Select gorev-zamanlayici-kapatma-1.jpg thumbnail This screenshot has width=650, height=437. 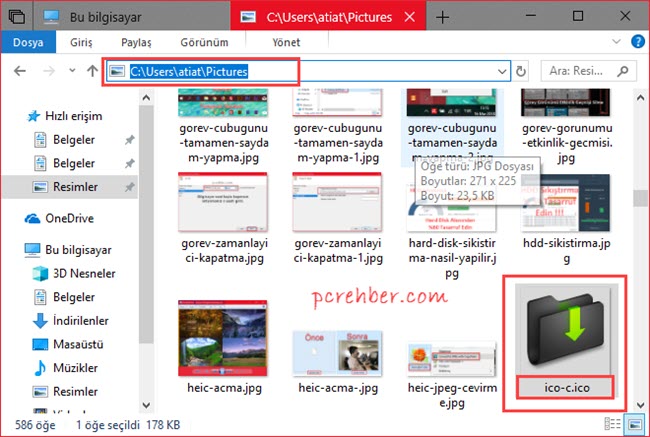(x=337, y=202)
